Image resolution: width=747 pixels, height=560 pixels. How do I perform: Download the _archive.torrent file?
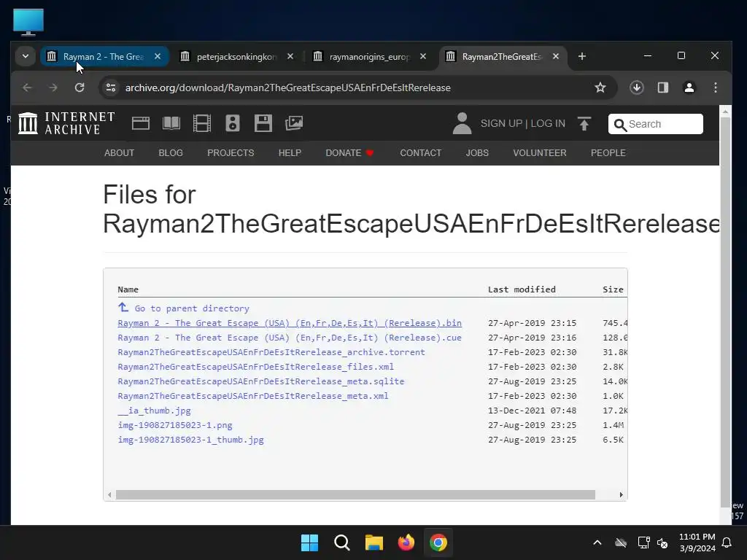[271, 352]
